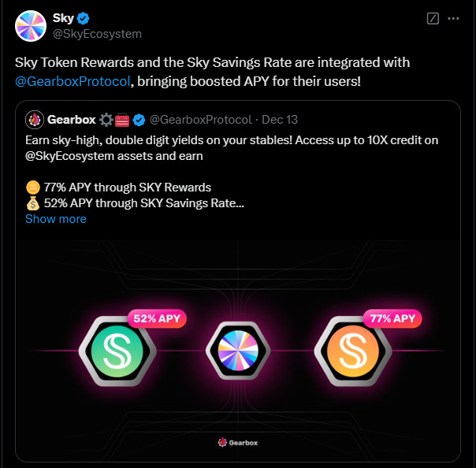Follow the @GearboxProtocol mention link

[73, 81]
